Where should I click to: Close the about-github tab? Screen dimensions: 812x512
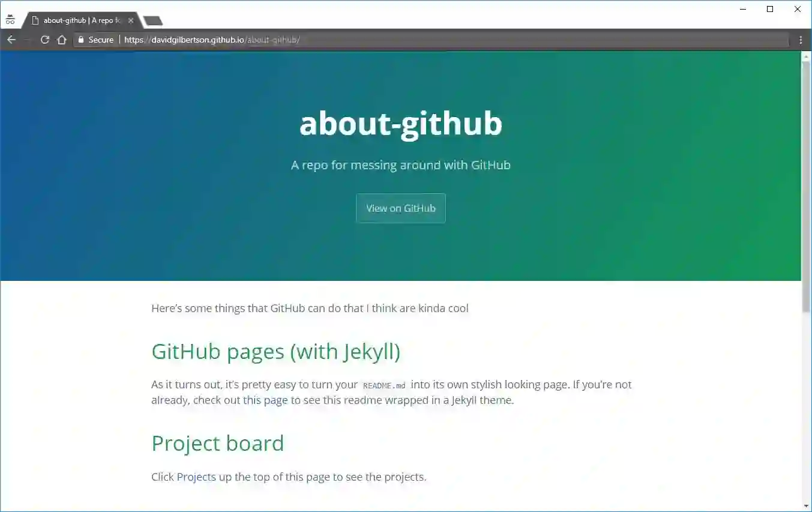point(131,20)
